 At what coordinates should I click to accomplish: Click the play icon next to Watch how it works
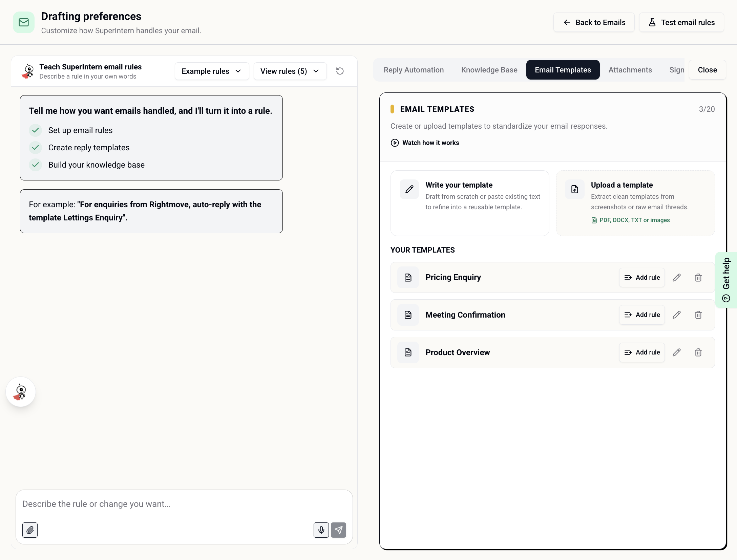(395, 143)
